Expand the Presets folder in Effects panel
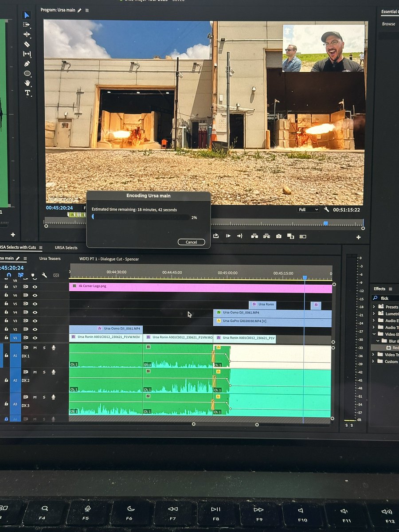 click(x=374, y=307)
